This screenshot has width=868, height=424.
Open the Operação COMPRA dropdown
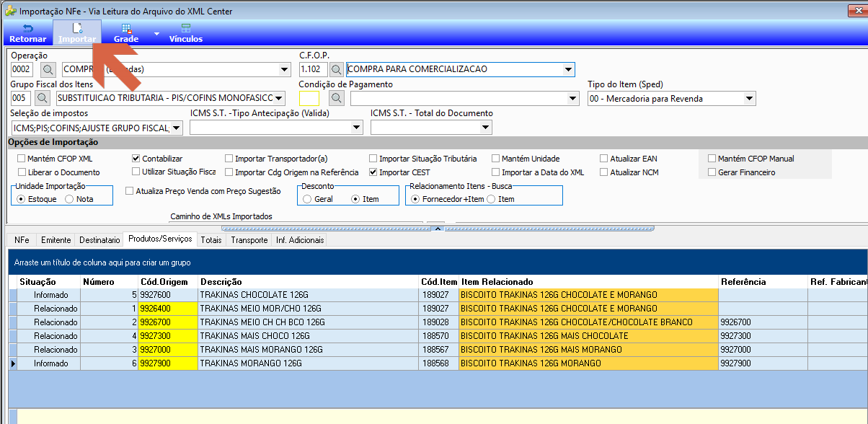(285, 69)
